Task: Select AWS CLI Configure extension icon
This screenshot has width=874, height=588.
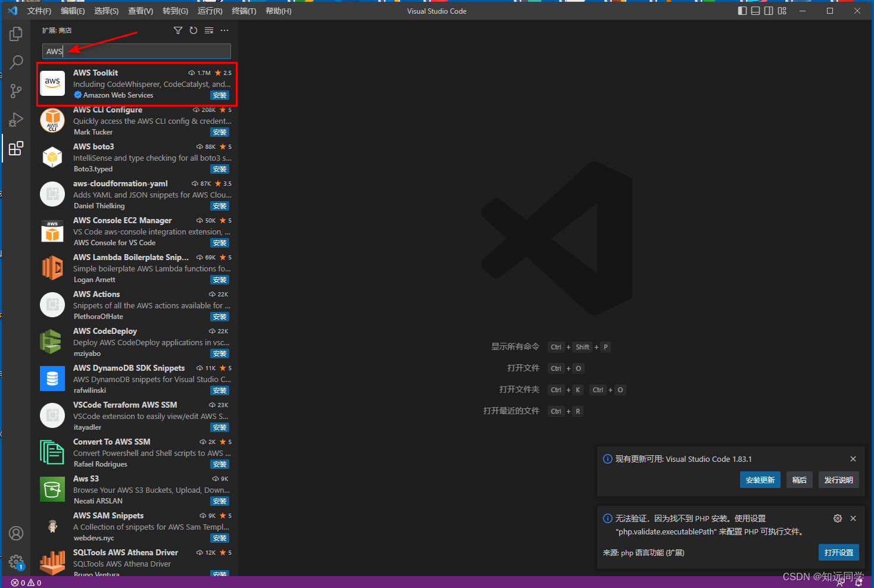Action: [x=52, y=120]
